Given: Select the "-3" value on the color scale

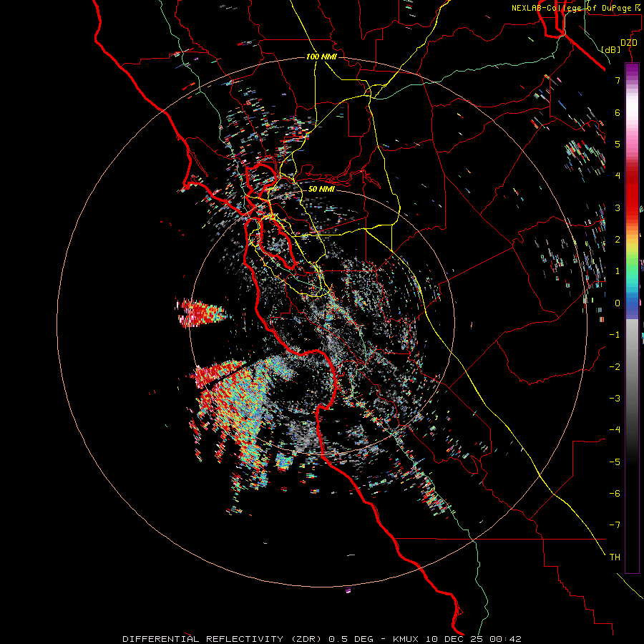Looking at the screenshot, I should 615,399.
